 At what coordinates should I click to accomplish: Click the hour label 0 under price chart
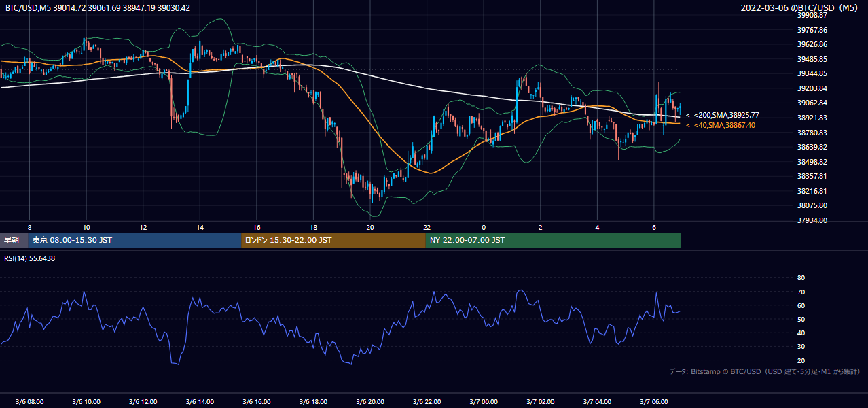(484, 227)
